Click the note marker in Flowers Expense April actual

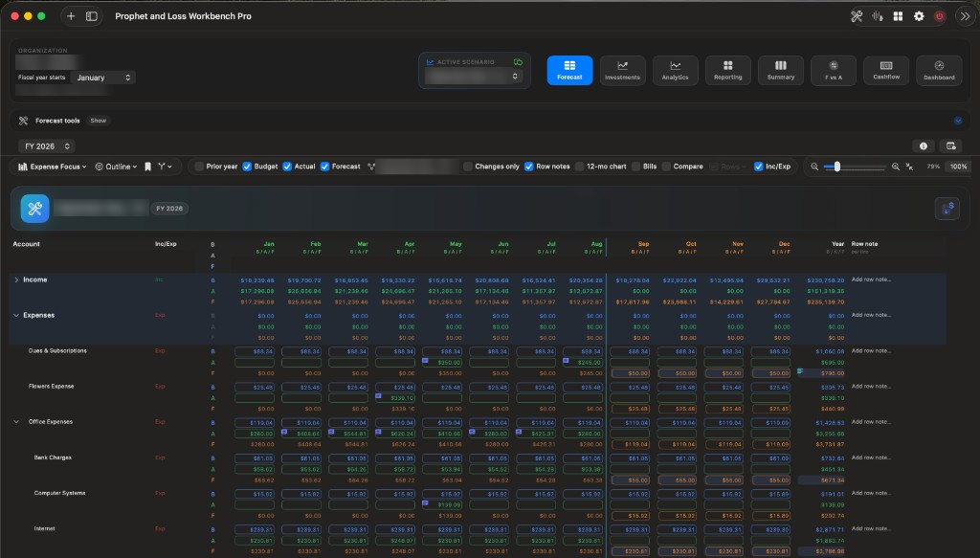pos(378,396)
